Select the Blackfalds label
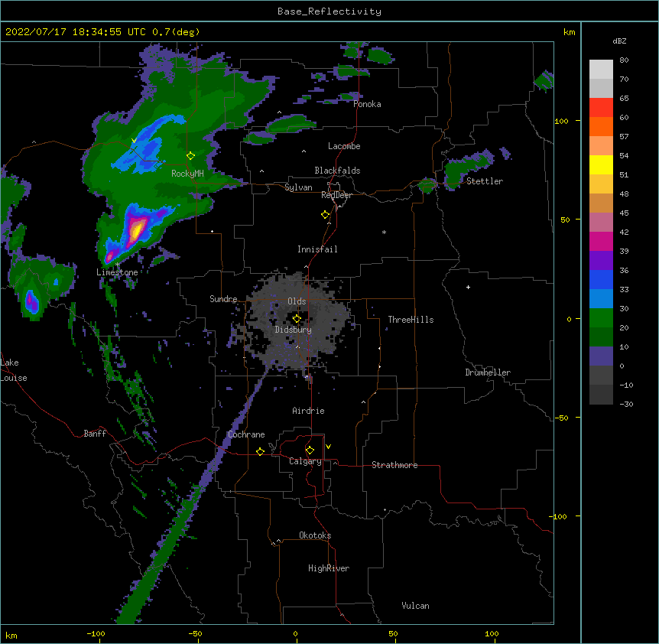This screenshot has height=644, width=659. pyautogui.click(x=337, y=171)
